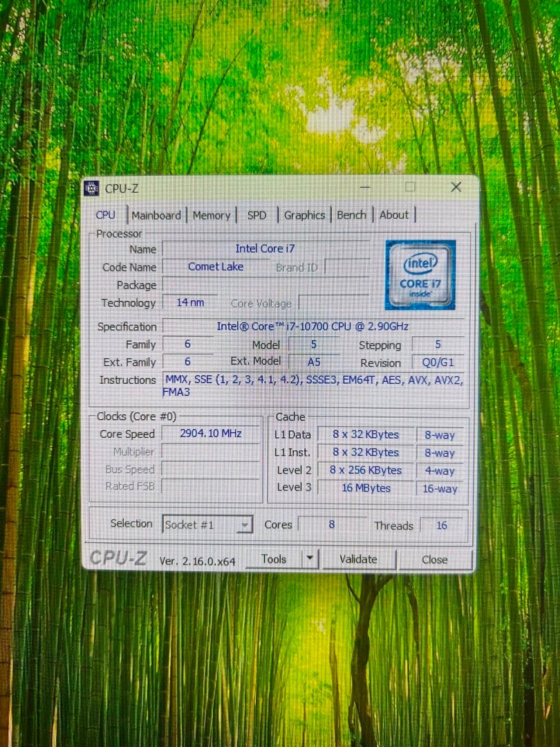
Task: Click the empty Multiplier field
Action: point(211,451)
